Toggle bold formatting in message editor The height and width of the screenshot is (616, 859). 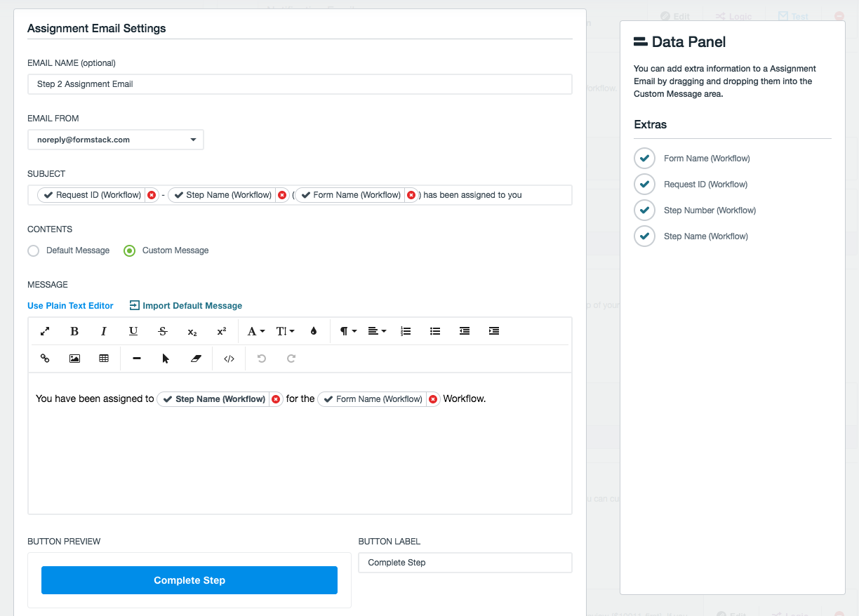pyautogui.click(x=74, y=331)
